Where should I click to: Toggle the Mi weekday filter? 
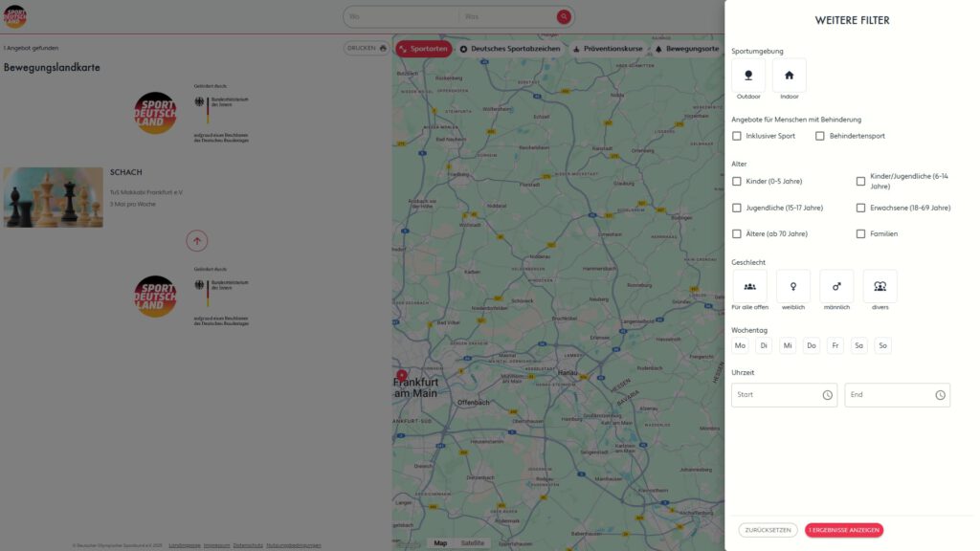[x=788, y=345]
